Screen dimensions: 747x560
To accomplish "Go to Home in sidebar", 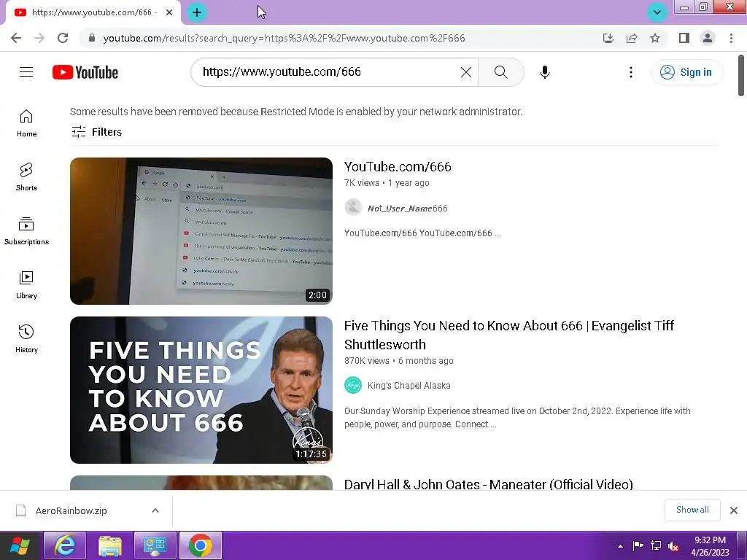I will pos(26,123).
